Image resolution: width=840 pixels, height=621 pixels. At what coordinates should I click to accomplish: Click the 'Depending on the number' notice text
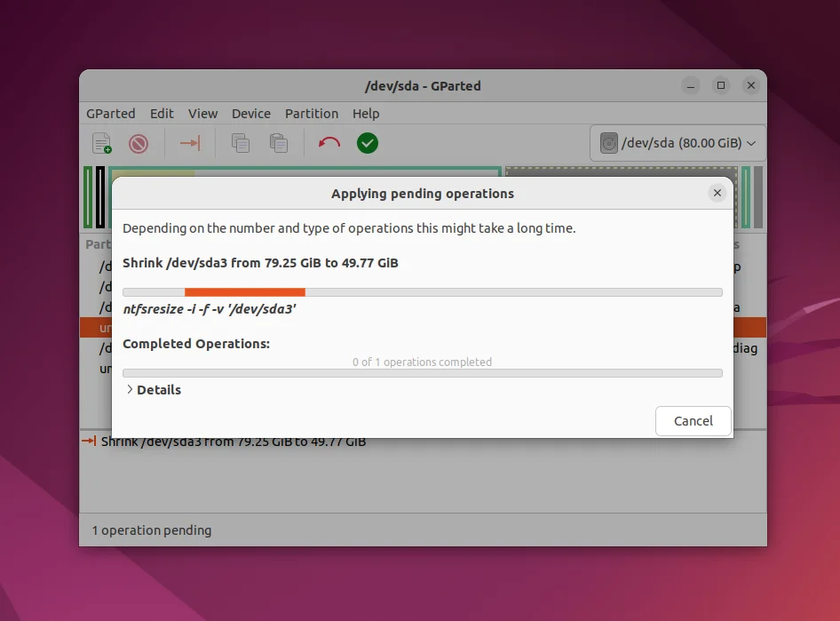(x=349, y=228)
